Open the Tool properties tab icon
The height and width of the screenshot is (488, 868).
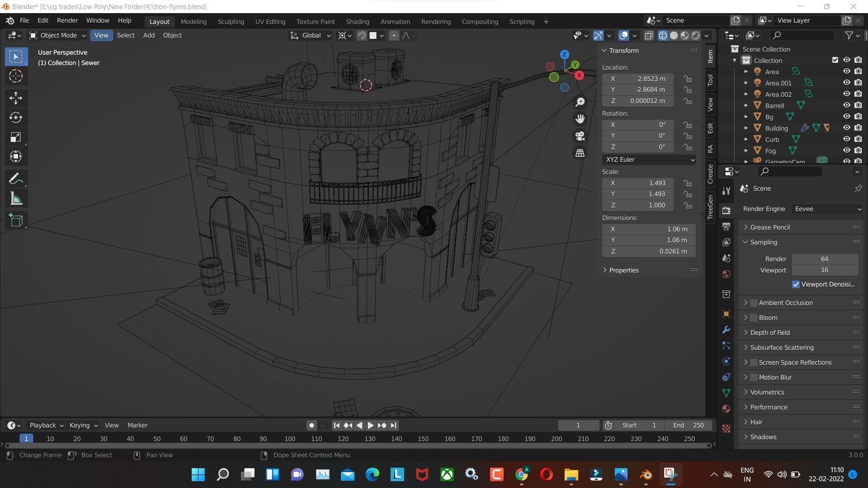(726, 191)
